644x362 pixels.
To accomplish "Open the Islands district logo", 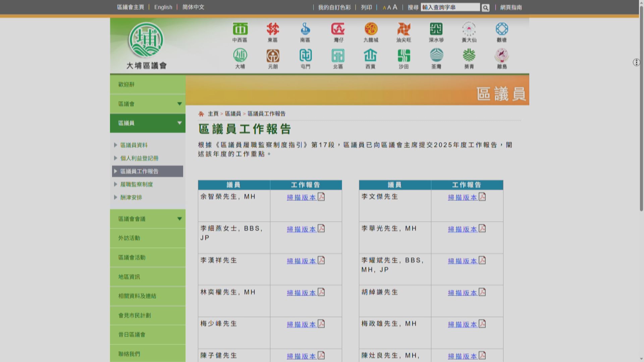I will [x=502, y=56].
